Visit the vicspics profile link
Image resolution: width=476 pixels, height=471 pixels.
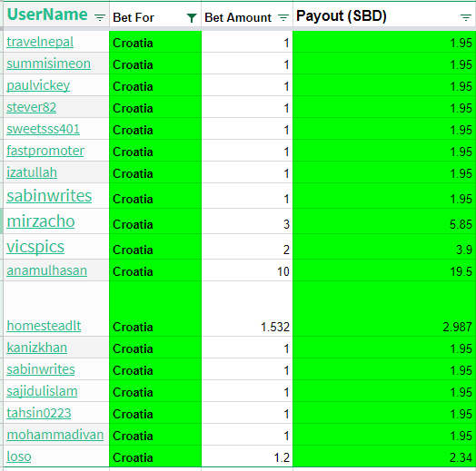[x=35, y=247]
